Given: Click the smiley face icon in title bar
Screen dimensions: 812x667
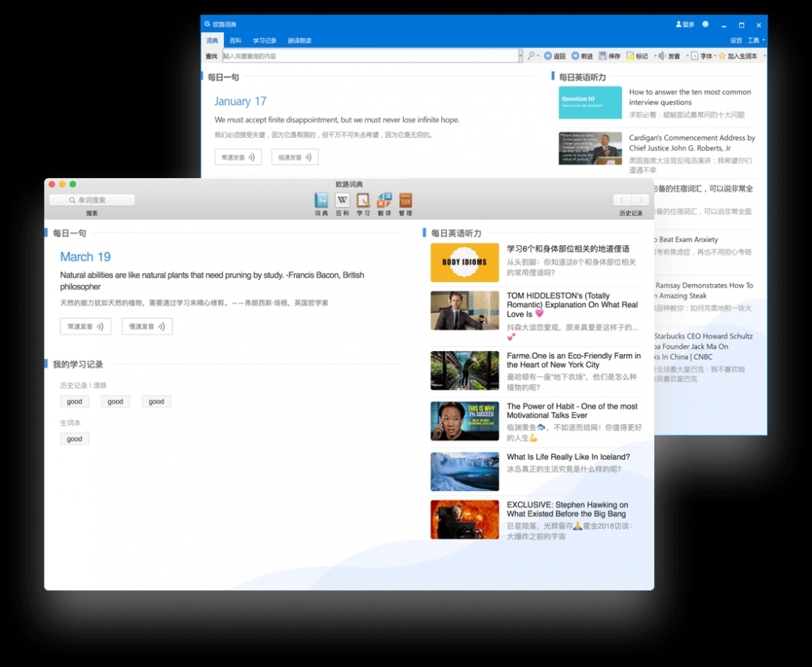Looking at the screenshot, I should click(x=705, y=24).
